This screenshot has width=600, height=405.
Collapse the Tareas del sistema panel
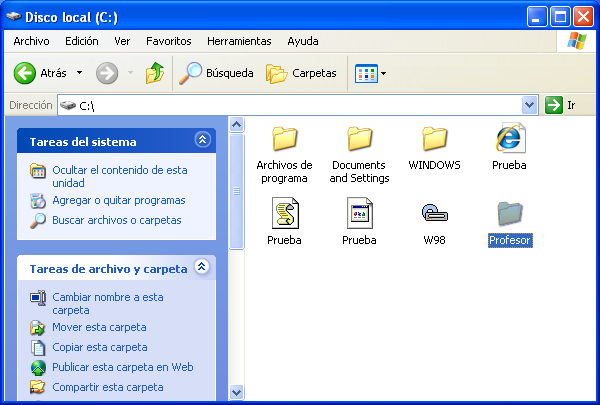(203, 141)
